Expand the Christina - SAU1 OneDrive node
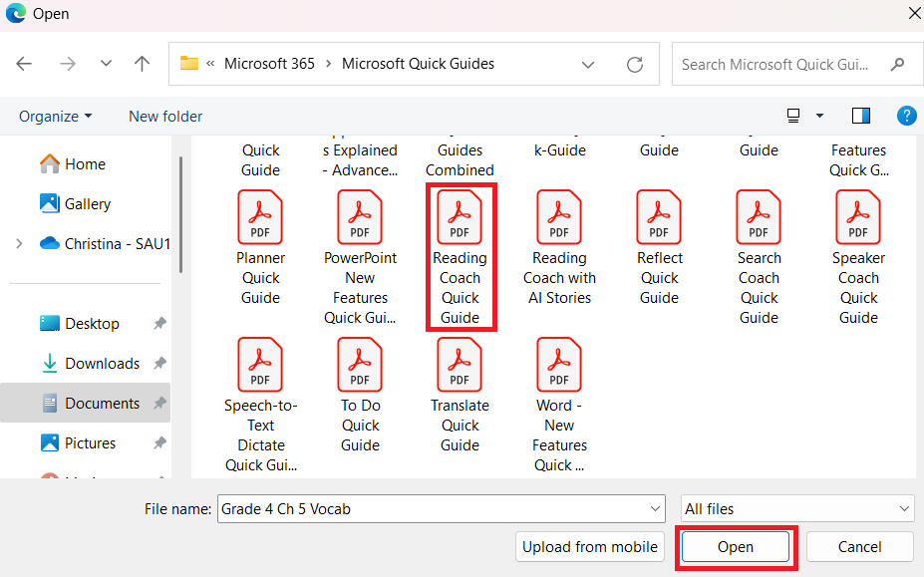 [x=20, y=243]
